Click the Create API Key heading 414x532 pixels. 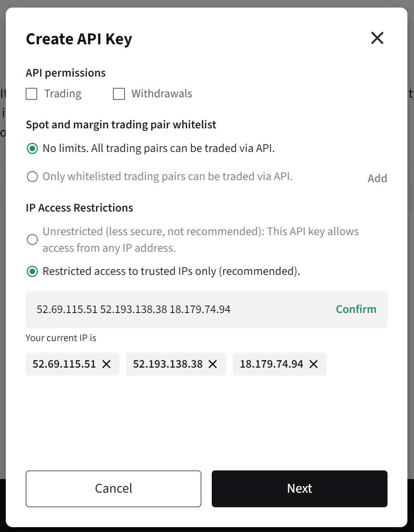(x=79, y=39)
